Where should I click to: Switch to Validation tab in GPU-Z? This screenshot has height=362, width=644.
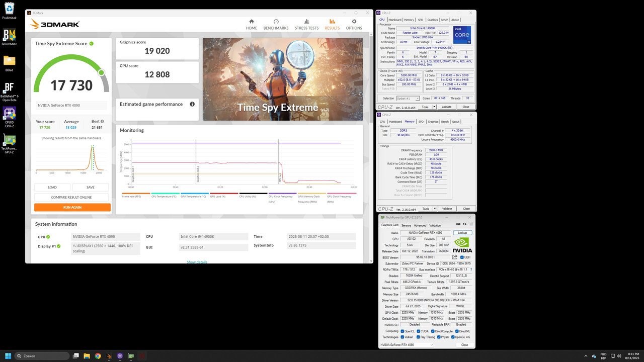435,225
